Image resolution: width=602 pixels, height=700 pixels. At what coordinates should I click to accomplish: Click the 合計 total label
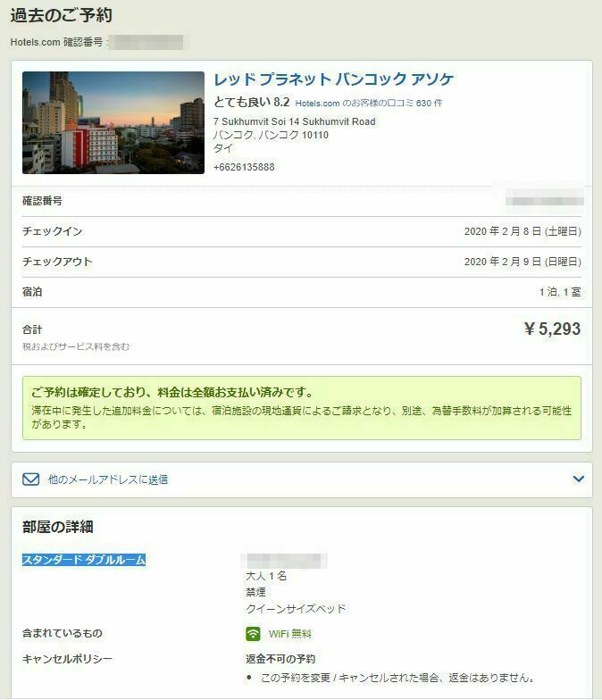32,329
